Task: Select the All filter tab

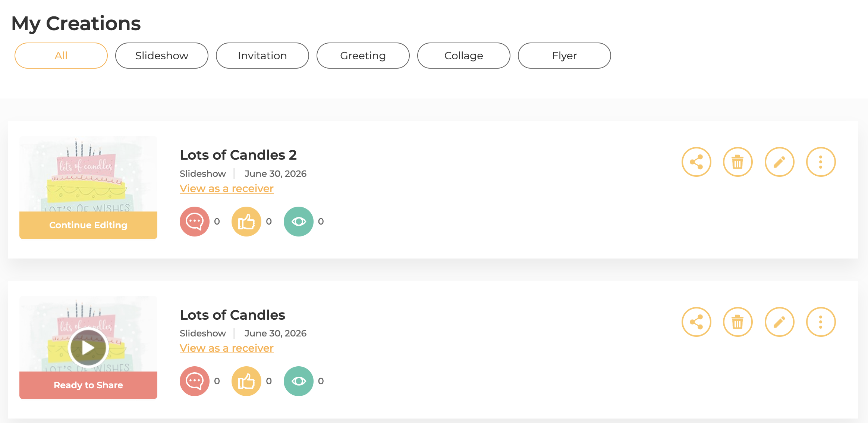Action: click(x=61, y=56)
